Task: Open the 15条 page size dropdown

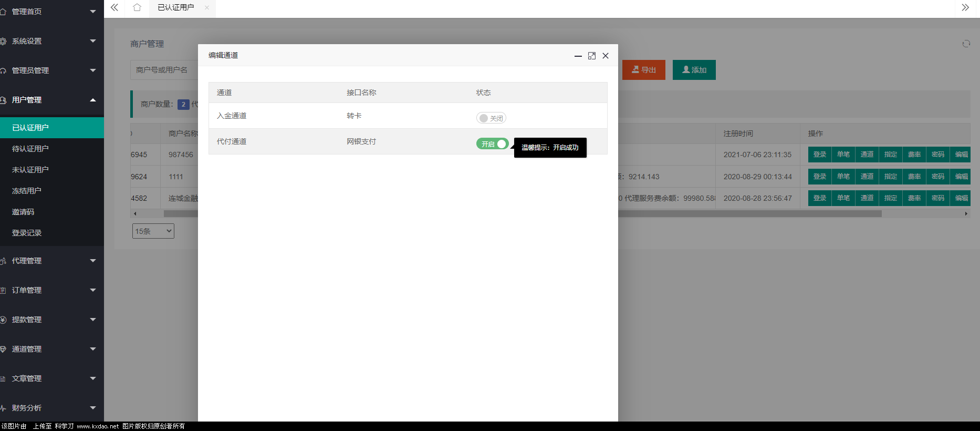Action: click(x=153, y=231)
